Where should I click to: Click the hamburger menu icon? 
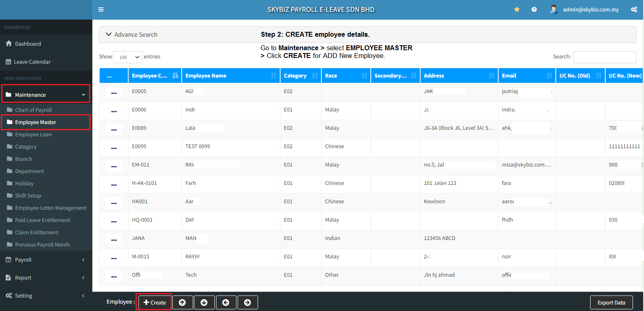pyautogui.click(x=101, y=9)
